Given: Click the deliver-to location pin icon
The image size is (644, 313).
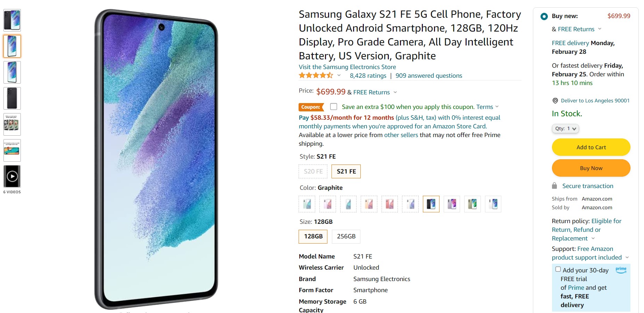Looking at the screenshot, I should tap(555, 101).
